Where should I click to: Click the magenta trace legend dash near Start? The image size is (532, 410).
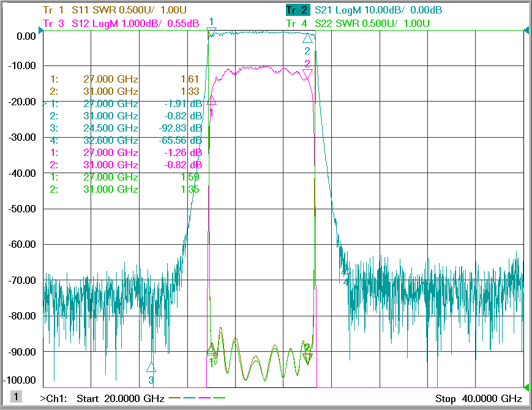point(204,397)
